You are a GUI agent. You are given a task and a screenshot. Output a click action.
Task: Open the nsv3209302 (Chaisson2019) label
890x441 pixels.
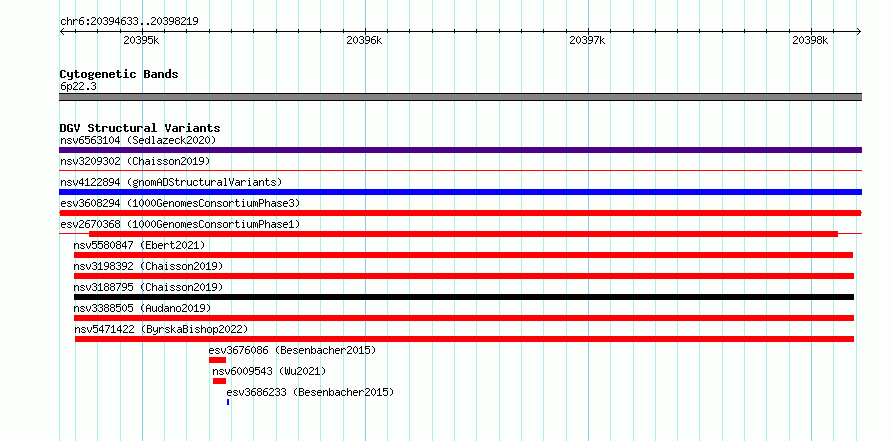click(x=135, y=161)
